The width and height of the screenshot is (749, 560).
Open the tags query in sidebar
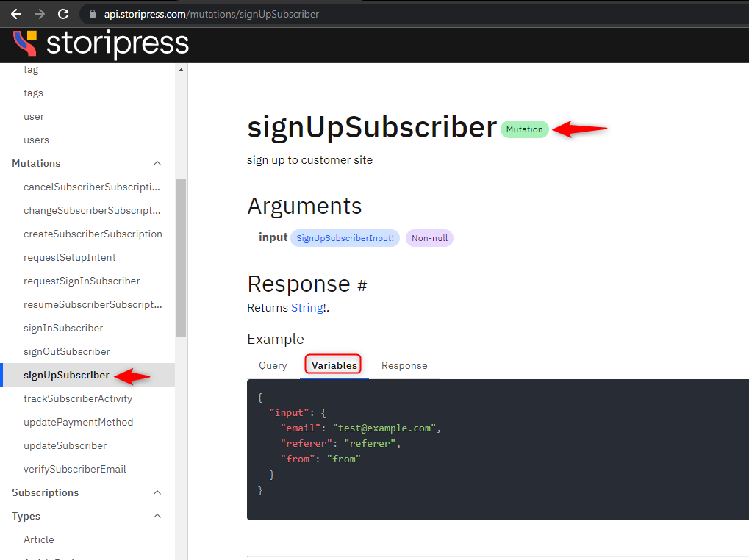pyautogui.click(x=33, y=93)
